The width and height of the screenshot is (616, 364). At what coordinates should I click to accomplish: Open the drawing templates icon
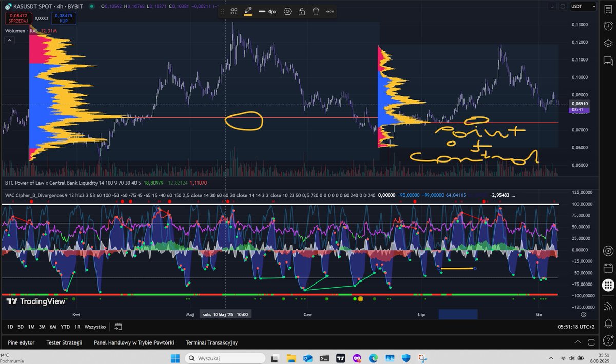(234, 10)
